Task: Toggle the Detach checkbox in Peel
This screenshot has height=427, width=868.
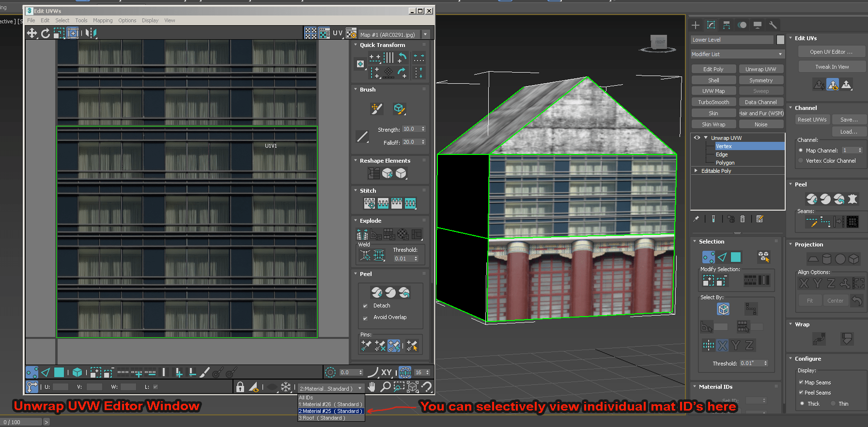Action: coord(365,306)
